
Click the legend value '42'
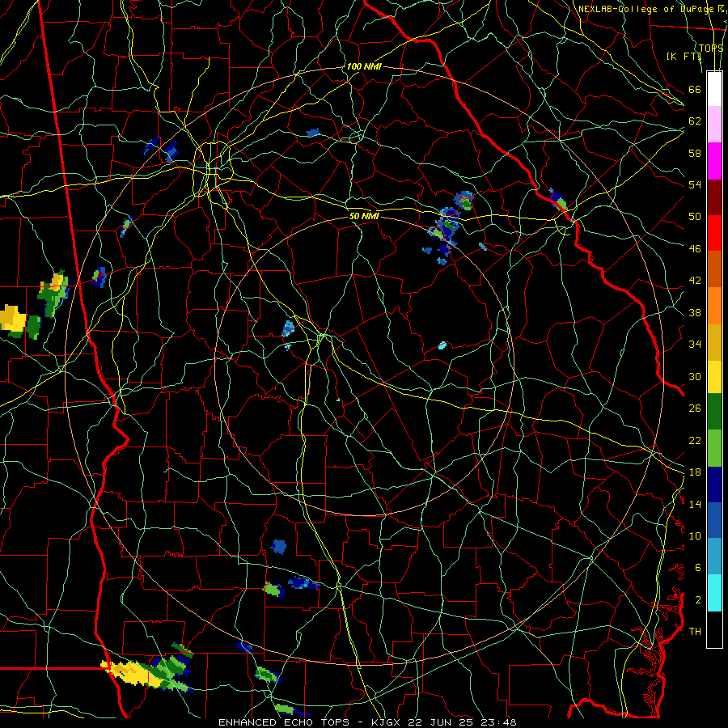(x=695, y=281)
